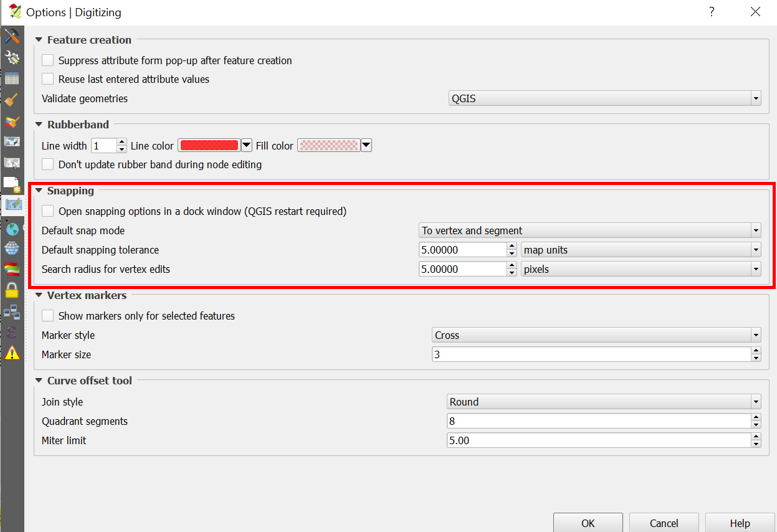Open the Line color dropdown arrow
The width and height of the screenshot is (777, 532).
[247, 146]
